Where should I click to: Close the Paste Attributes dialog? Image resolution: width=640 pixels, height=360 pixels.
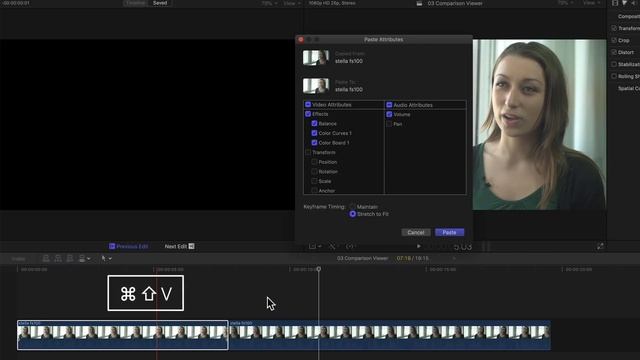[301, 40]
